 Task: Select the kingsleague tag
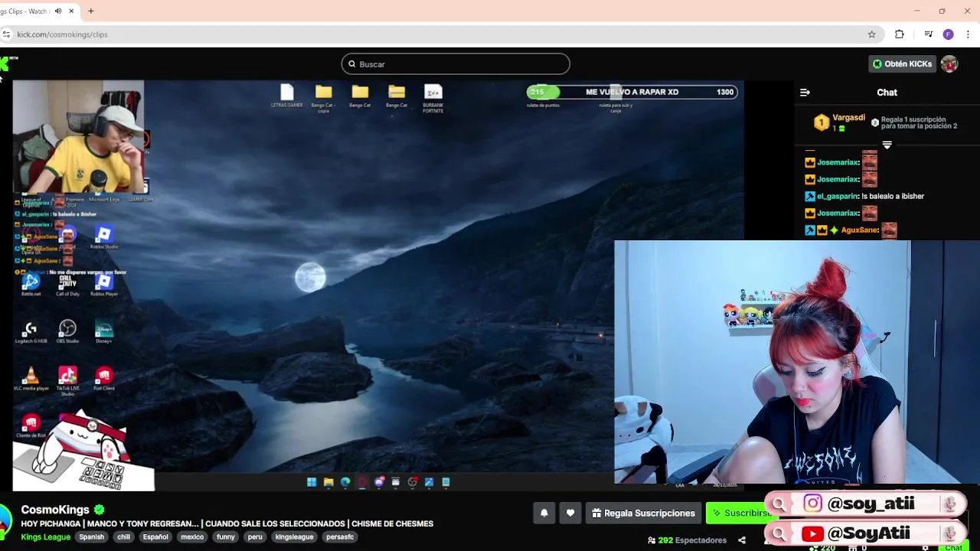(294, 536)
